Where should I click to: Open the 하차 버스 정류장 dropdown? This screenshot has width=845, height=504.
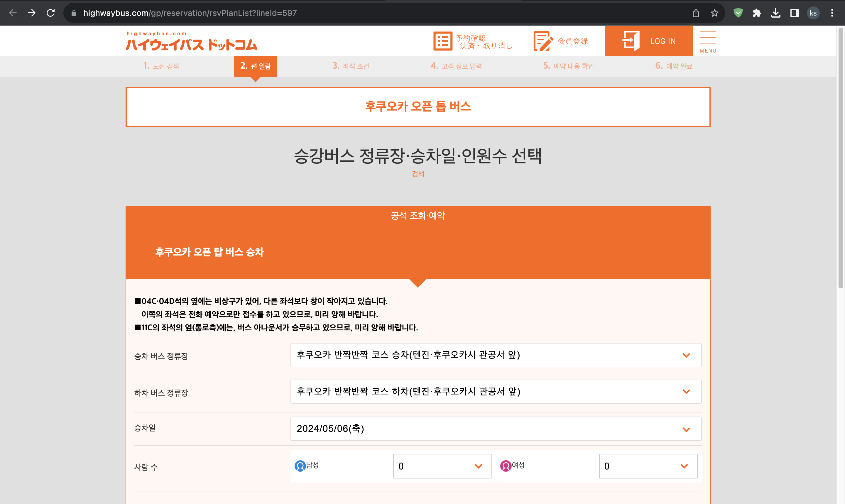(496, 392)
